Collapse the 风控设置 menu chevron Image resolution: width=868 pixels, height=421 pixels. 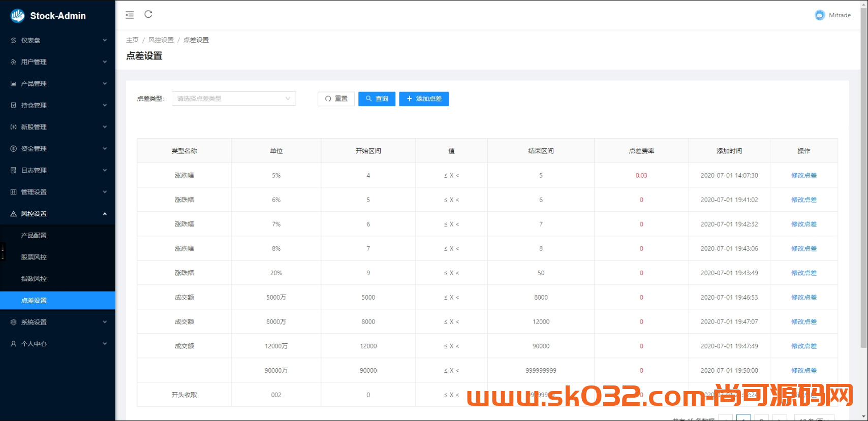pyautogui.click(x=105, y=214)
